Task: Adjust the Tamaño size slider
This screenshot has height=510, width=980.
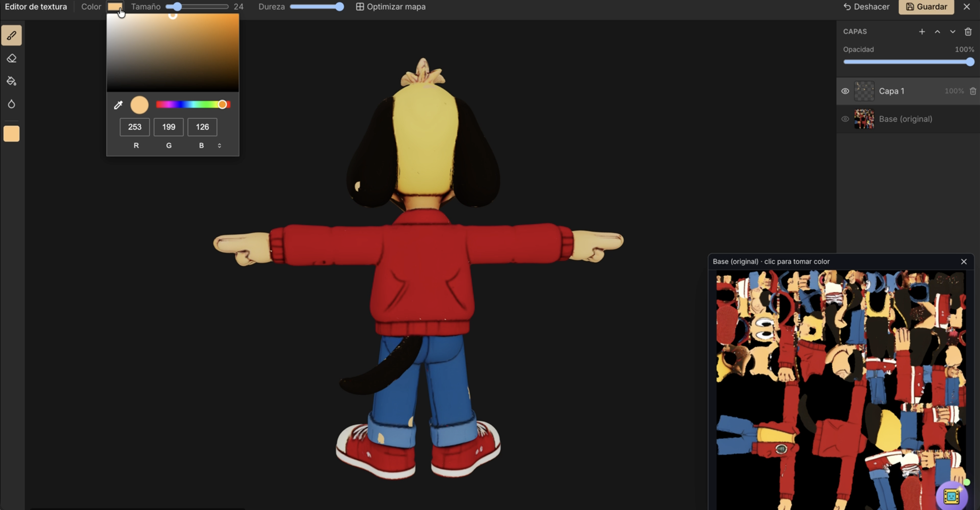Action: (197, 6)
